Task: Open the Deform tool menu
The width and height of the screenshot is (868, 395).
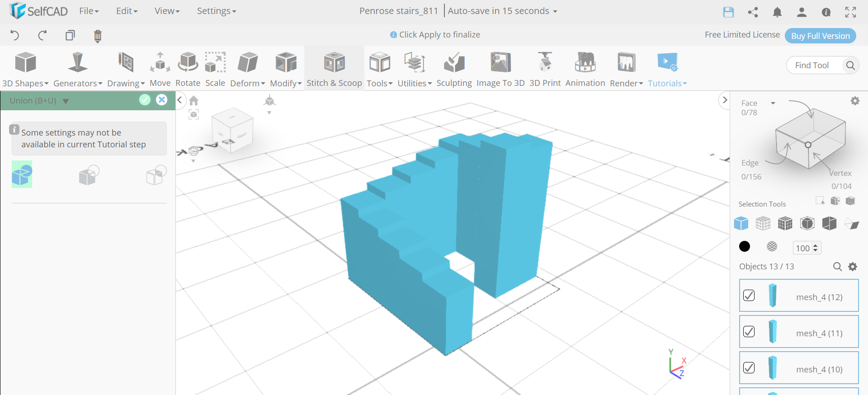Action: (248, 69)
